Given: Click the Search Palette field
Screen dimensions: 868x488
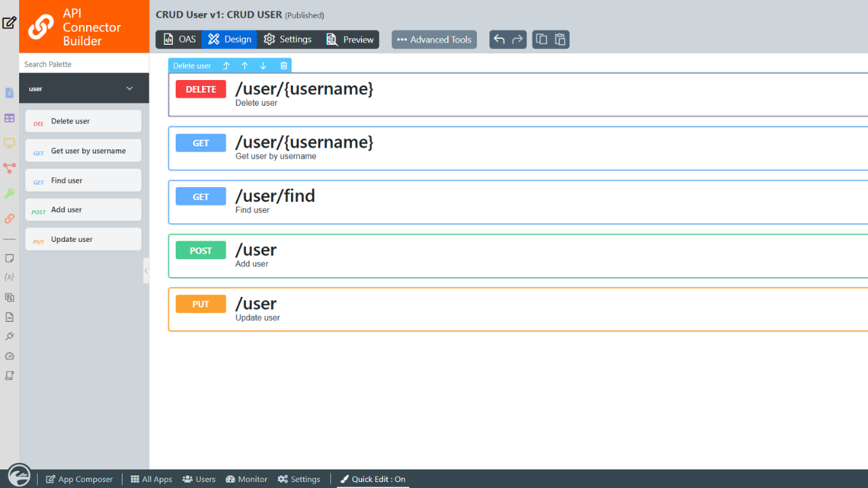Looking at the screenshot, I should click(x=84, y=64).
